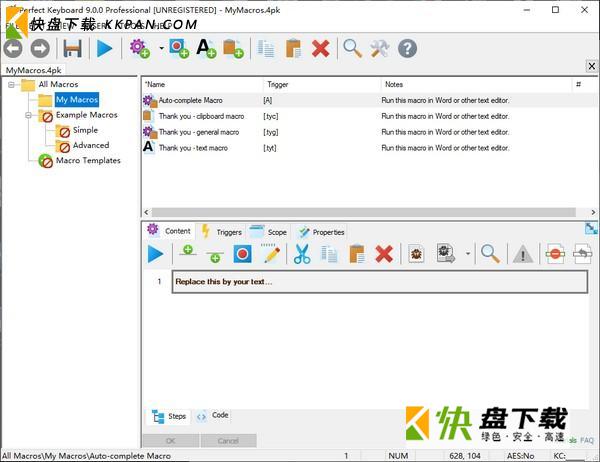
Task: Run macro from editor toolbar play button
Action: click(x=155, y=254)
